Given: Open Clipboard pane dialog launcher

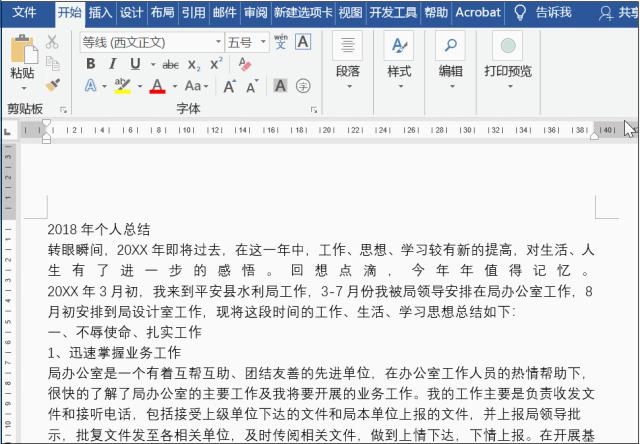Looking at the screenshot, I should [x=63, y=109].
